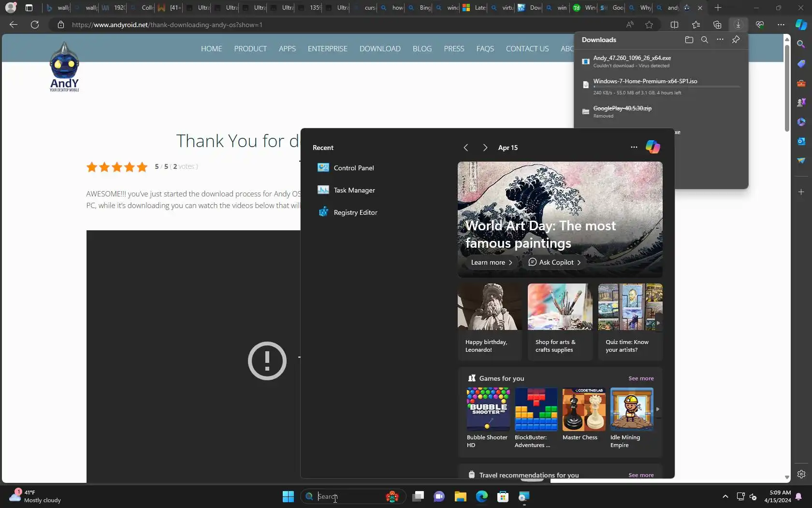Click Ask Copilot about famous paintings
This screenshot has height=508, width=812.
[554, 262]
